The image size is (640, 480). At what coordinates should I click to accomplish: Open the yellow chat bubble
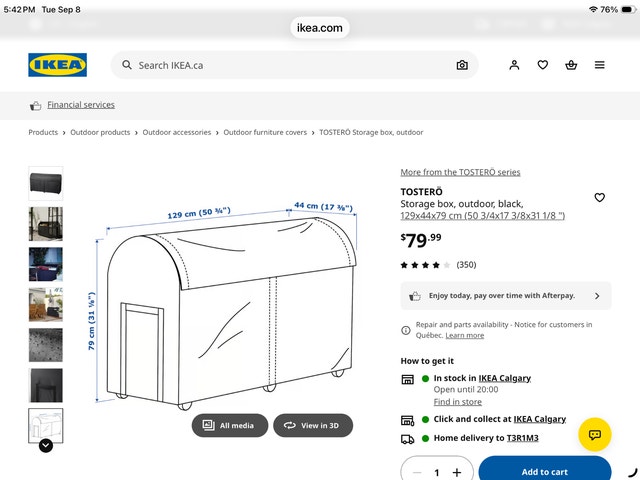[x=595, y=434]
